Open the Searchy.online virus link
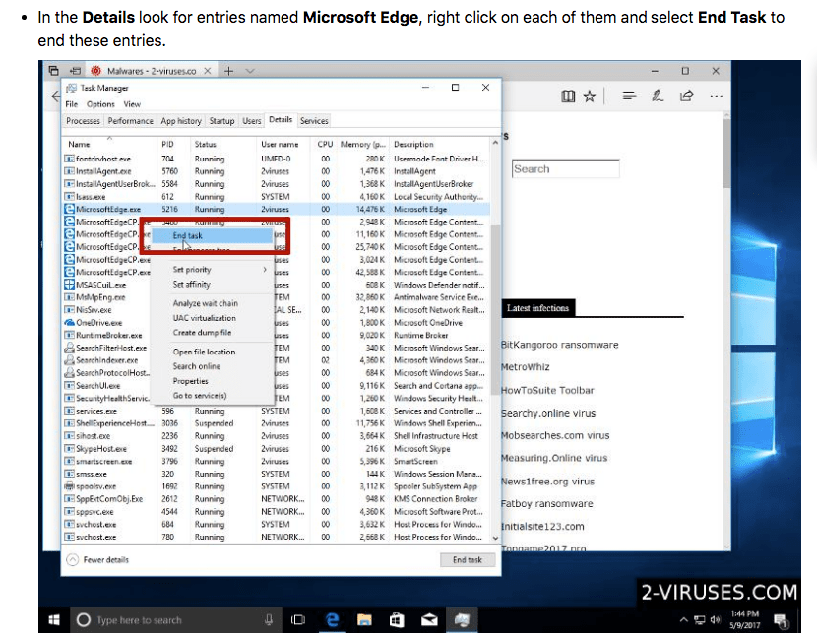Screen dimensions: 817x644 click(548, 413)
